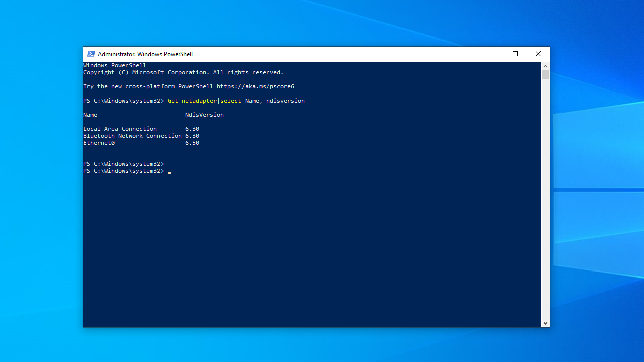This screenshot has height=362, width=644.
Task: Click the 'Name' column header
Action: (x=90, y=115)
